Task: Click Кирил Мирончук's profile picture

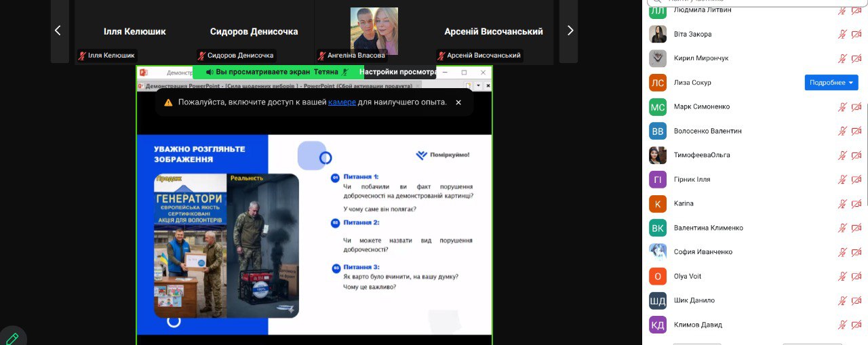Action: pyautogui.click(x=658, y=58)
